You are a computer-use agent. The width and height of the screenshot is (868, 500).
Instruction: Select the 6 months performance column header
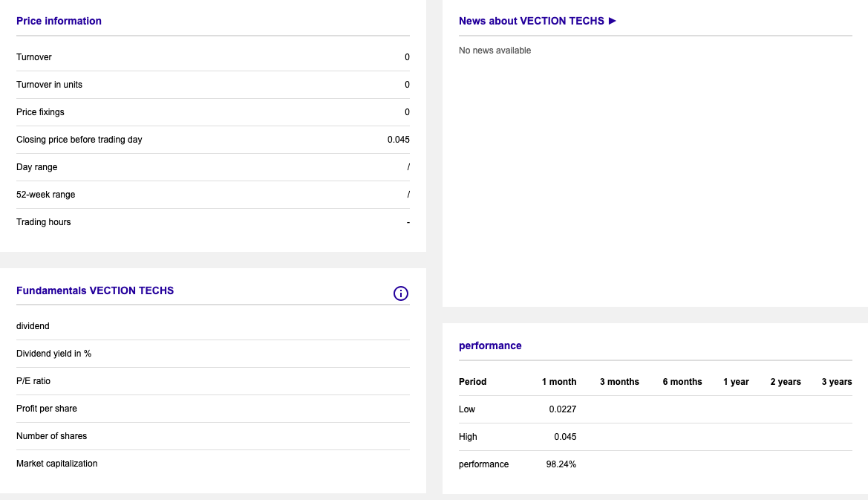coord(682,382)
